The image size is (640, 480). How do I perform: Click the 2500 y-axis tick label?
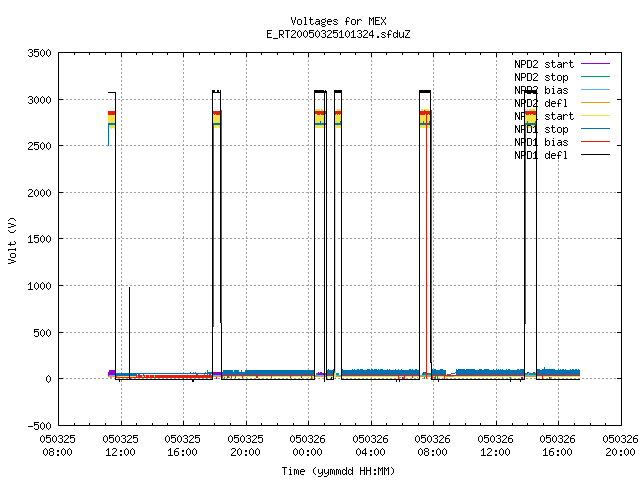click(x=40, y=146)
